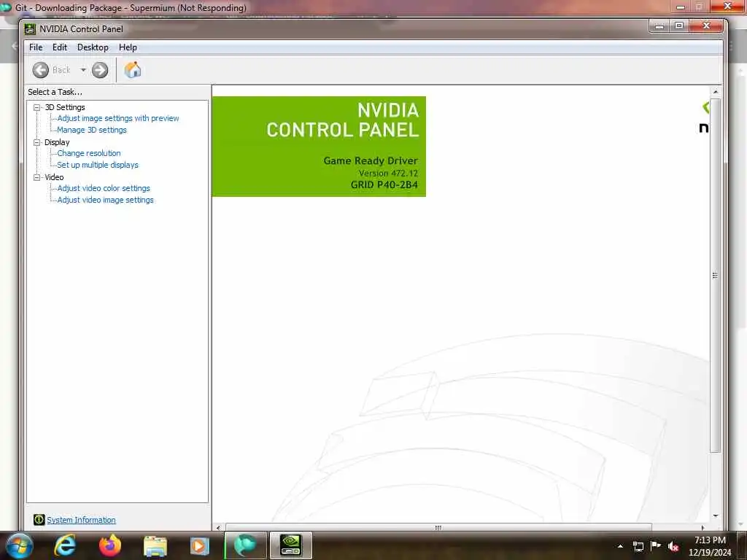Click the vertical scrollbar thumb
This screenshot has height=560, width=747.
point(715,275)
